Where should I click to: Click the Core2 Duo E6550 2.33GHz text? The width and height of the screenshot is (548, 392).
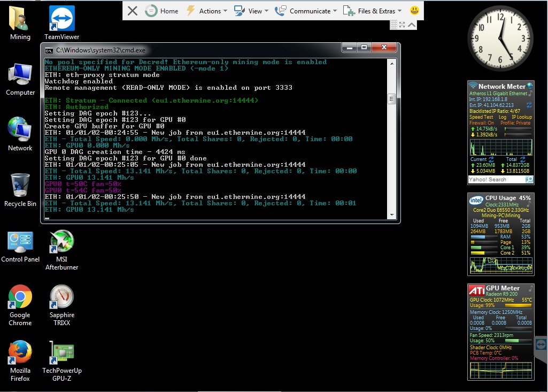pos(501,210)
